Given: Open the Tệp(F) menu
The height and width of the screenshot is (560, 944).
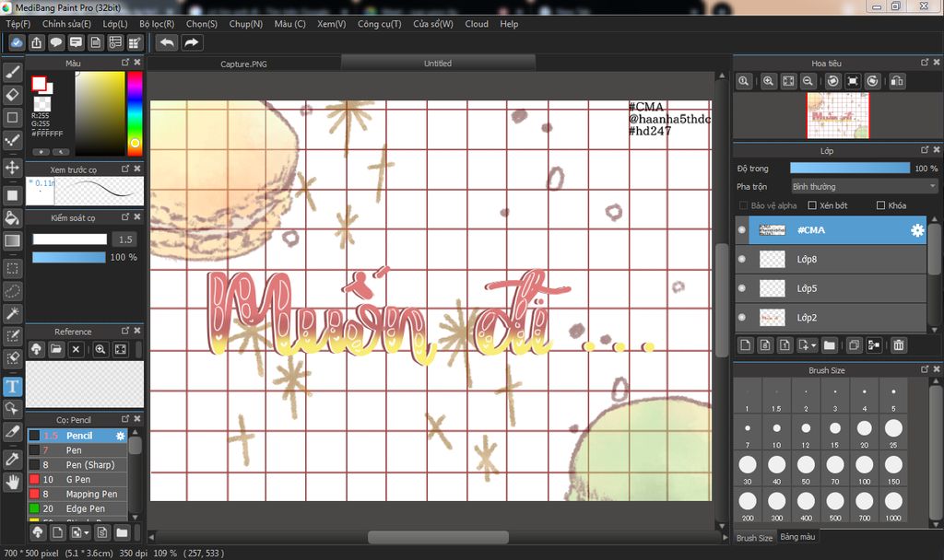Looking at the screenshot, I should pyautogui.click(x=18, y=24).
